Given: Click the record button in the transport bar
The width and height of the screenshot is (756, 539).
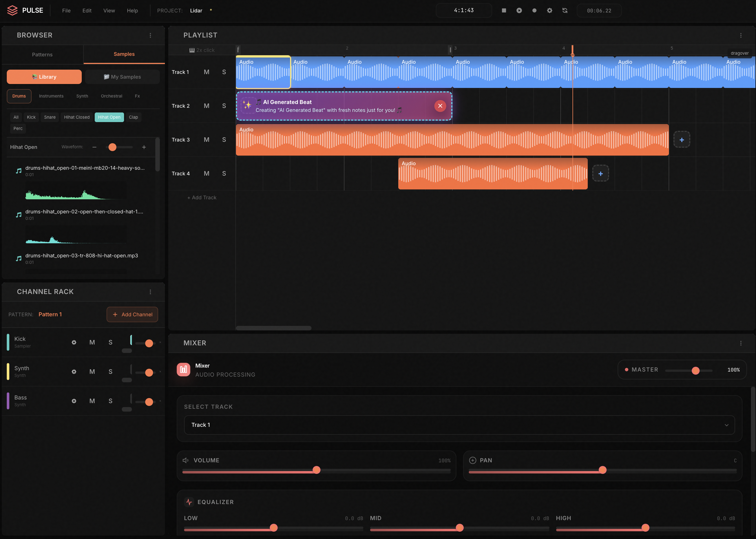Looking at the screenshot, I should [534, 10].
